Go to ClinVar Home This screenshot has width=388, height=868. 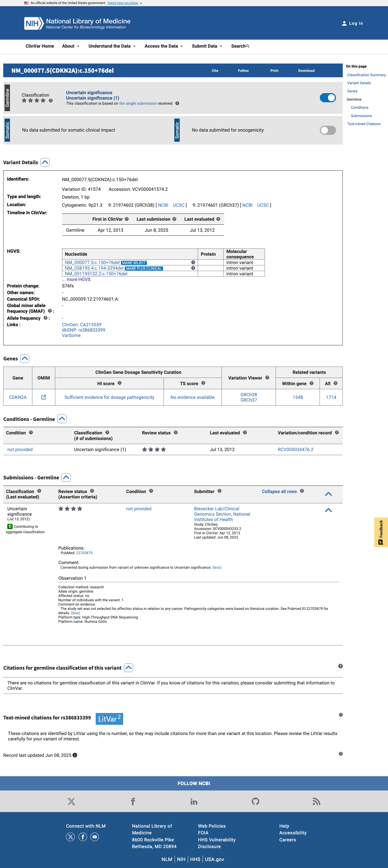tap(40, 46)
